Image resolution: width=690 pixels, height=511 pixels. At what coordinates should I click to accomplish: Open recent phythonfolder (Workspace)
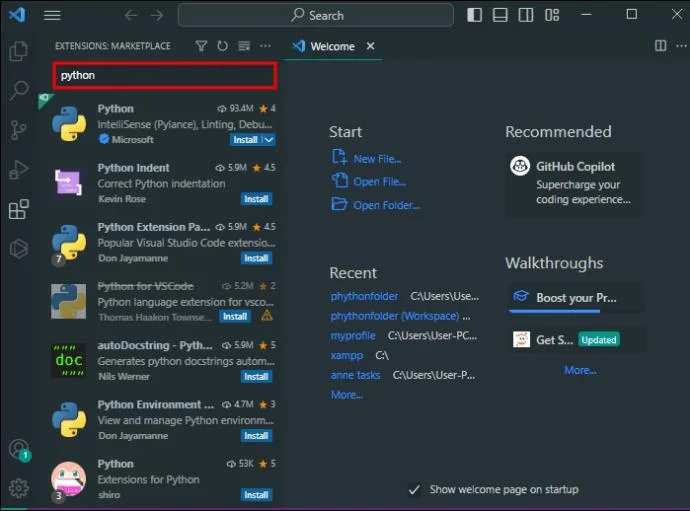[395, 316]
